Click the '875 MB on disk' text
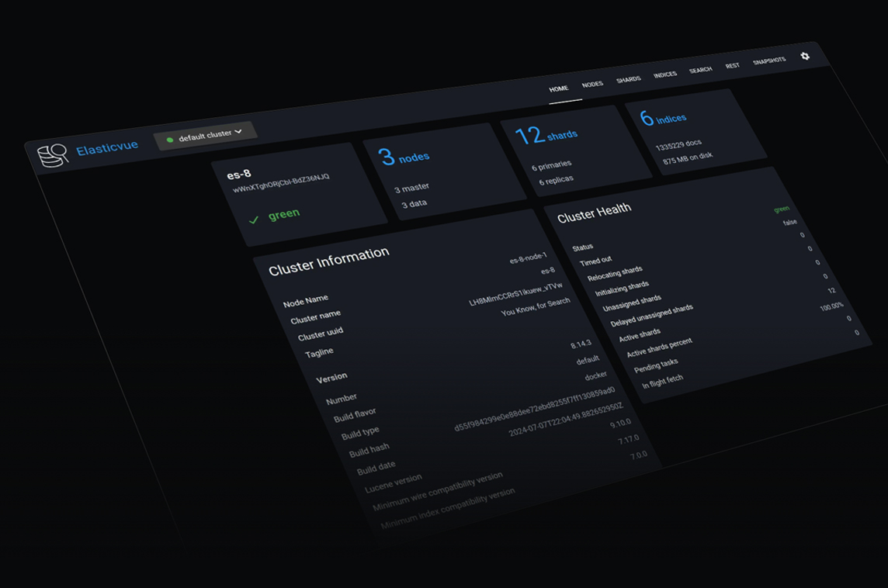 688,158
